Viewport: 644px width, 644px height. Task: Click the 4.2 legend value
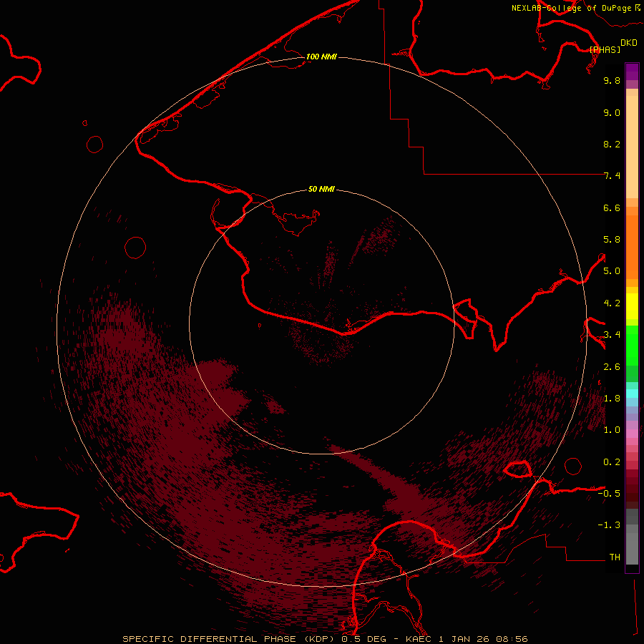[x=612, y=303]
